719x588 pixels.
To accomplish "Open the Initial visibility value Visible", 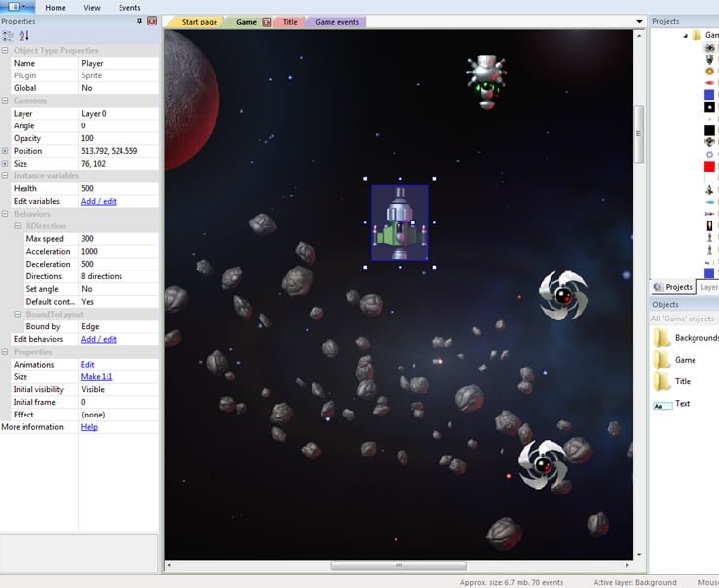I will pos(119,389).
